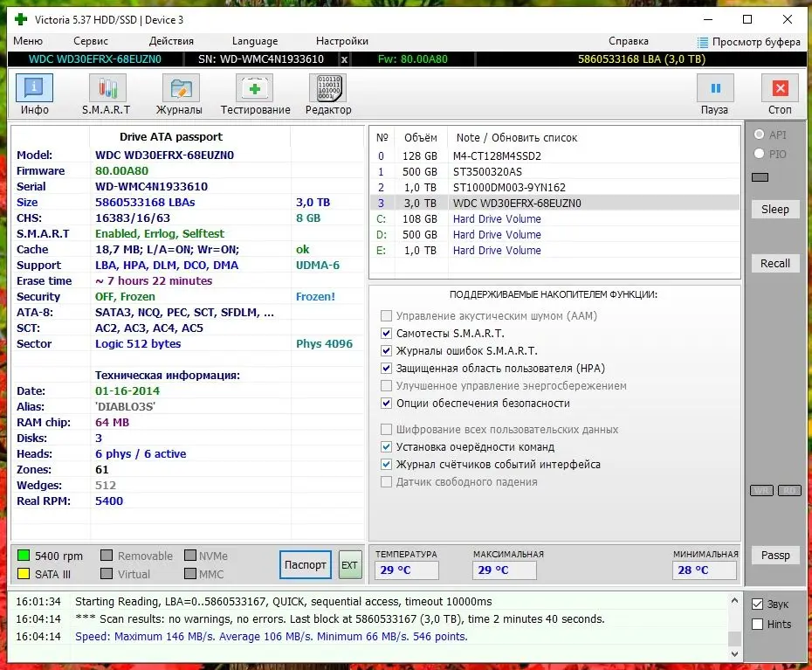Open the Меню menu
Screen dimensions: 812x670
(x=28, y=41)
